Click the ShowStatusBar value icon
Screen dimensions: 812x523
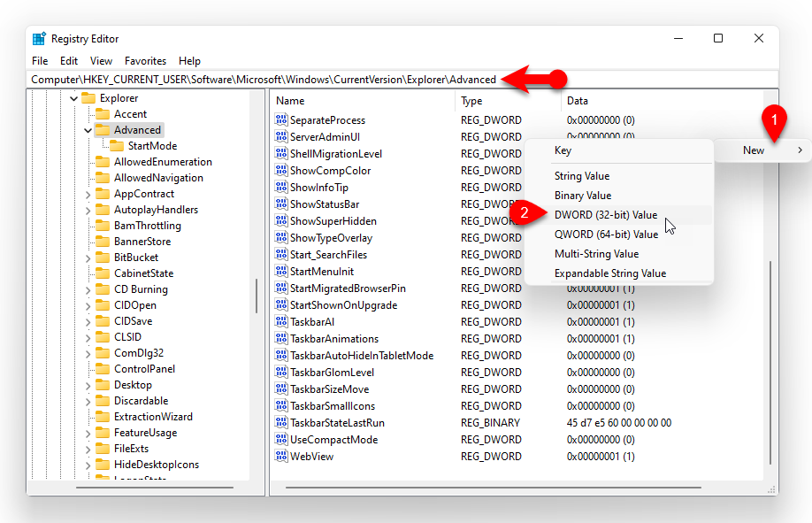click(x=281, y=204)
